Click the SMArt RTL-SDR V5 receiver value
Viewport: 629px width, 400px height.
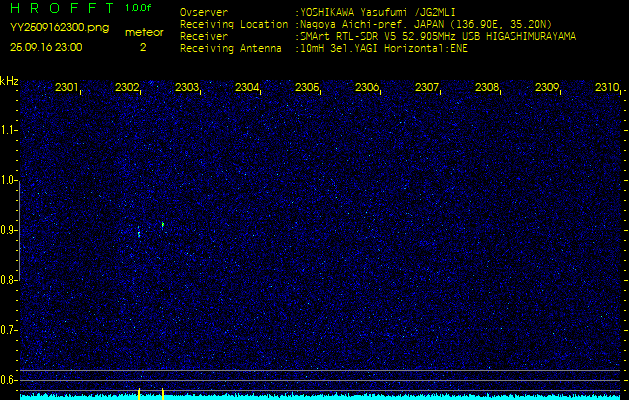pos(438,37)
